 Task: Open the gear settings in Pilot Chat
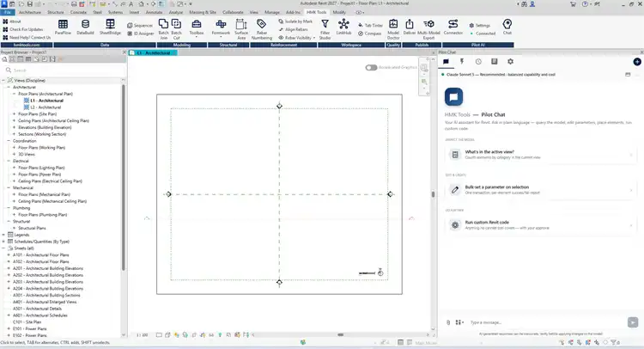pos(510,62)
